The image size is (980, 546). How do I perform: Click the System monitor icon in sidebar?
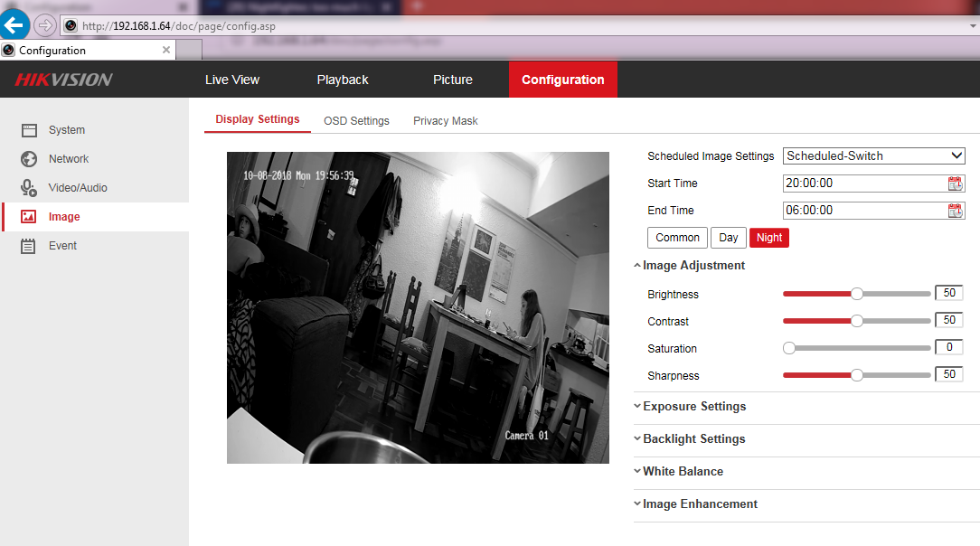pyautogui.click(x=29, y=130)
